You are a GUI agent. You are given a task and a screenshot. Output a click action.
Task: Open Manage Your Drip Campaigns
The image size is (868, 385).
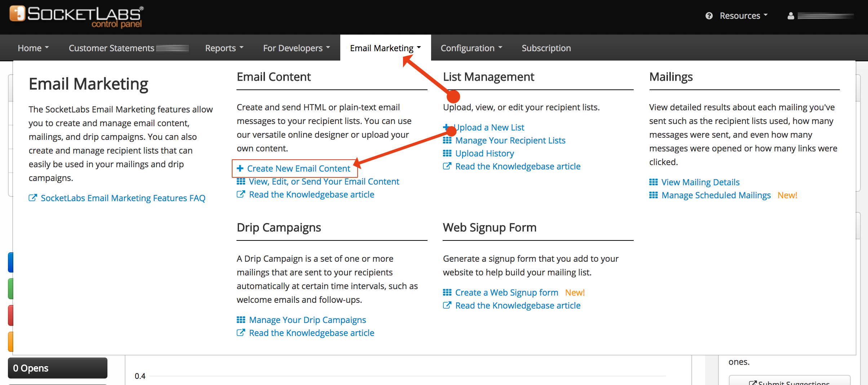[x=307, y=320]
